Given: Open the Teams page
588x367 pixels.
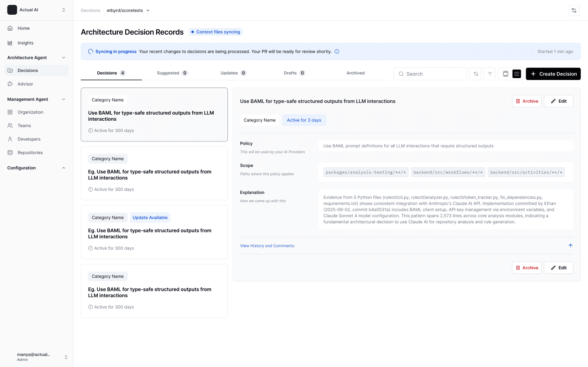Looking at the screenshot, I should [x=37, y=126].
